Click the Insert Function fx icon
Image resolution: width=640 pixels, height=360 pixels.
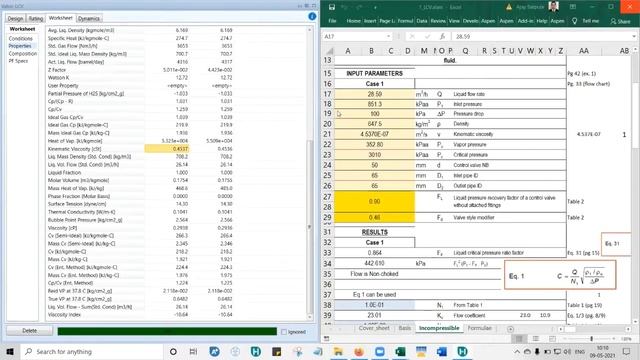442,36
